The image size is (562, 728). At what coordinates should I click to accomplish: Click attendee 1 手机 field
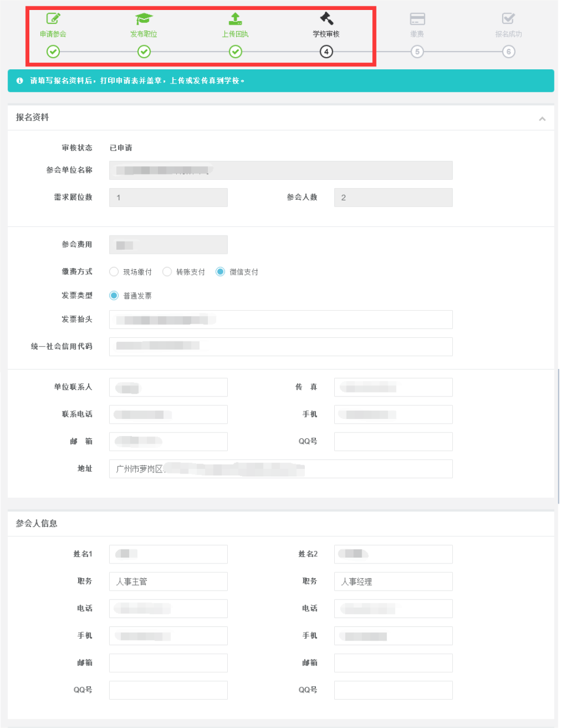[x=169, y=636]
